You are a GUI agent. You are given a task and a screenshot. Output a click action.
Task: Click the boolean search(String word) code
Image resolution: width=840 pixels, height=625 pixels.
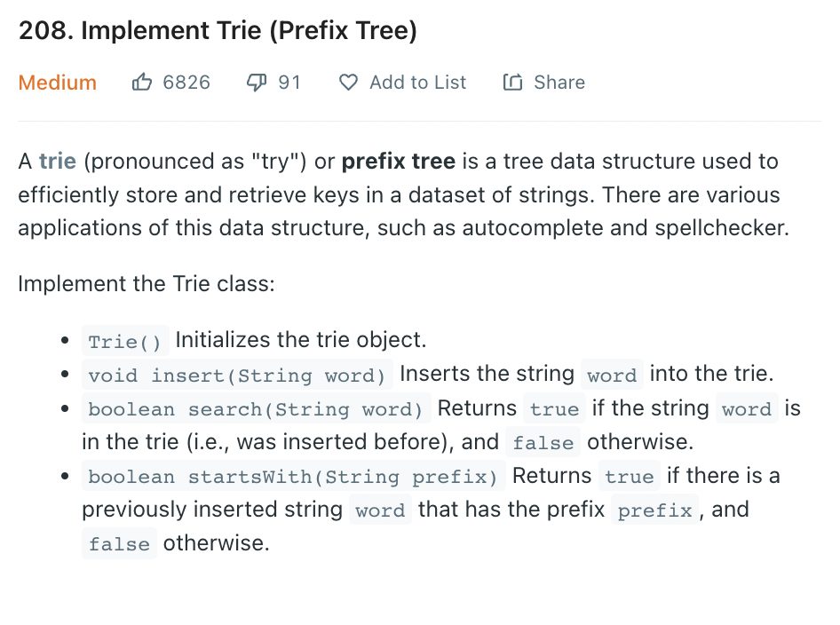pos(256,408)
